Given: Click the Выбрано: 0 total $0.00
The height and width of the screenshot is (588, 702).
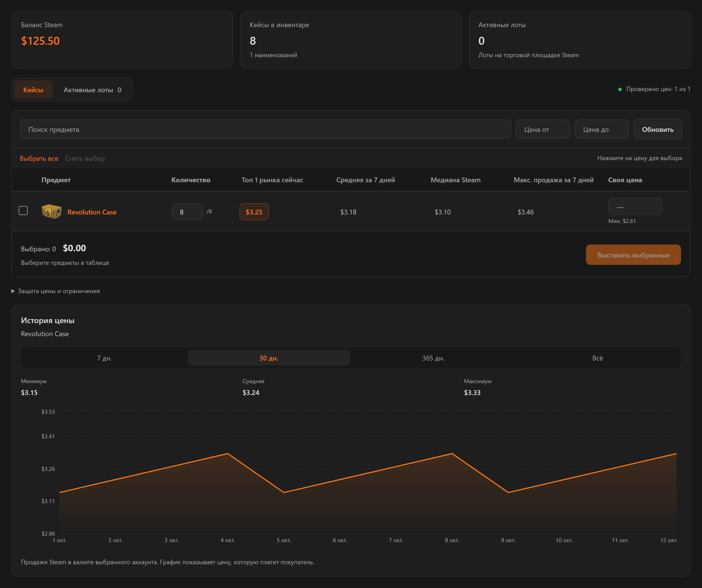Looking at the screenshot, I should [74, 248].
